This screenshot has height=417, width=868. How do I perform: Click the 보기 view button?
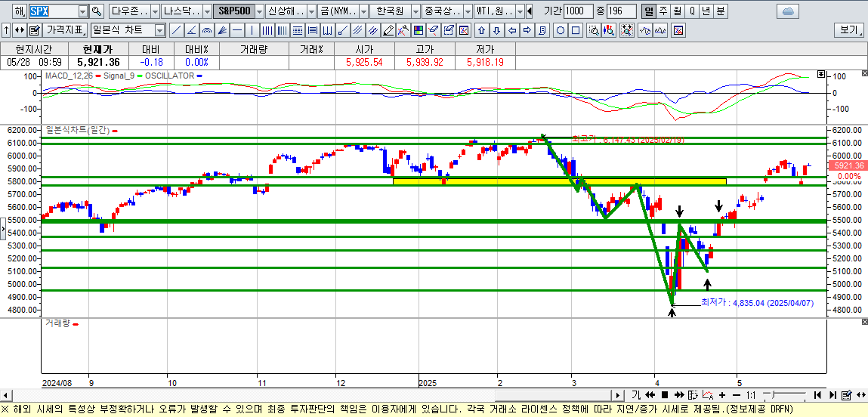click(x=848, y=30)
